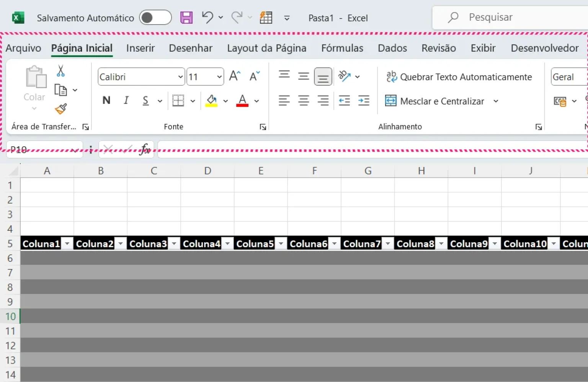588x382 pixels.
Task: Toggle the Salvamento Automático switch
Action: pos(155,18)
